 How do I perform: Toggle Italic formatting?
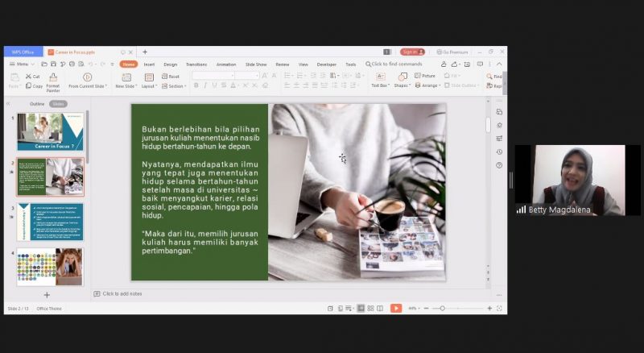click(205, 85)
